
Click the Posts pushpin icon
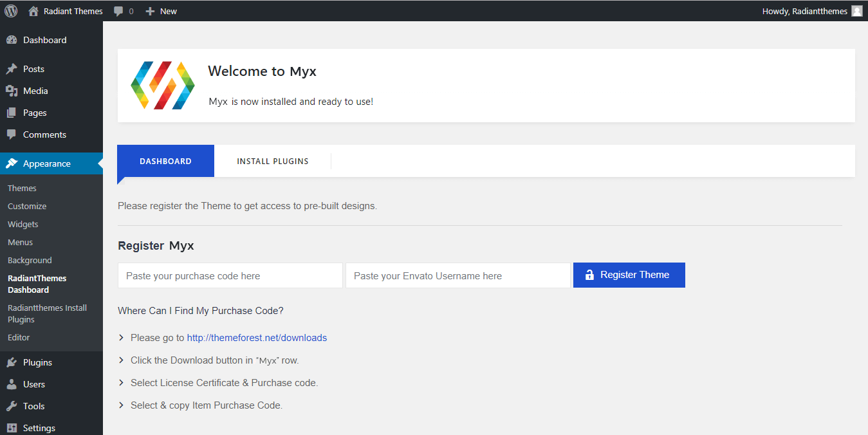(x=12, y=69)
